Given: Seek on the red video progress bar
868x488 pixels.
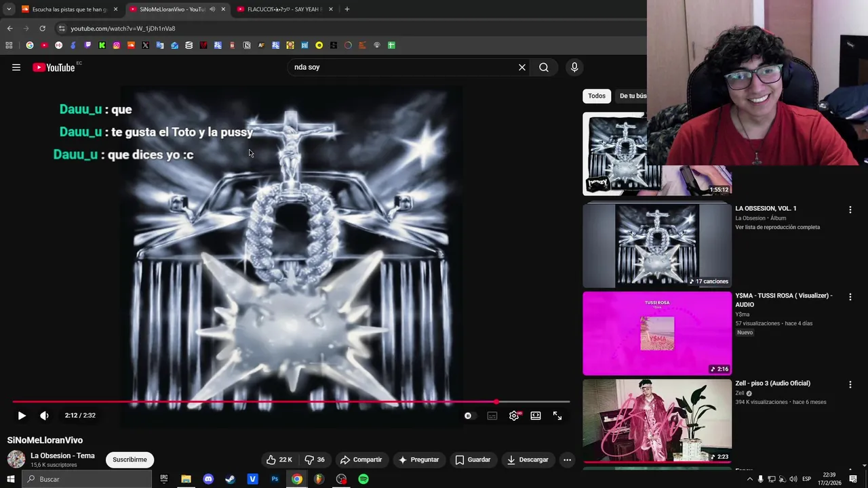Looking at the screenshot, I should [x=291, y=402].
